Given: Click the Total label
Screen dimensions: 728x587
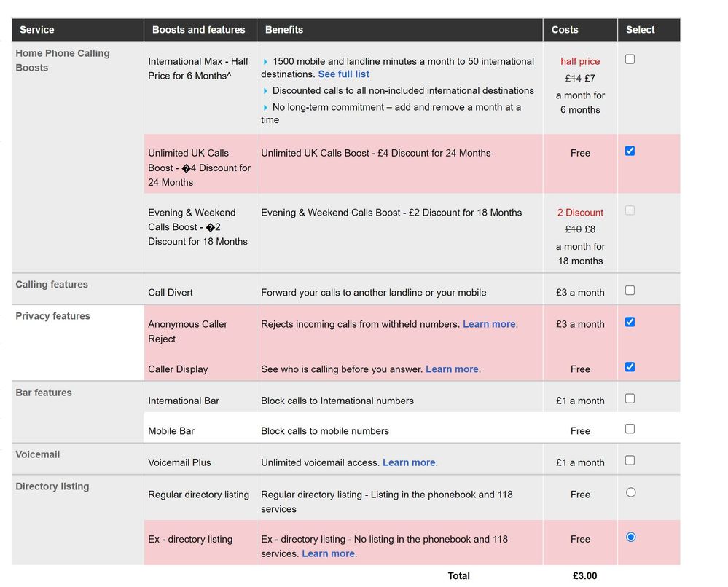Looking at the screenshot, I should pos(458,576).
